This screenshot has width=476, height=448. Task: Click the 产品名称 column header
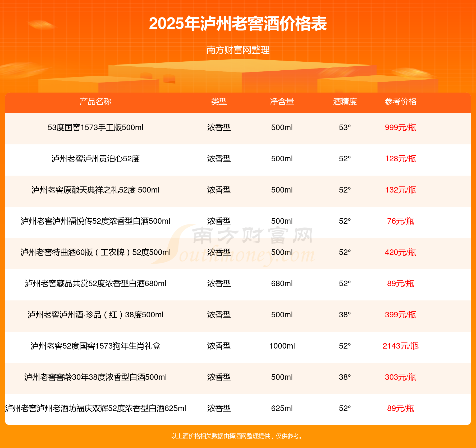[x=95, y=102]
